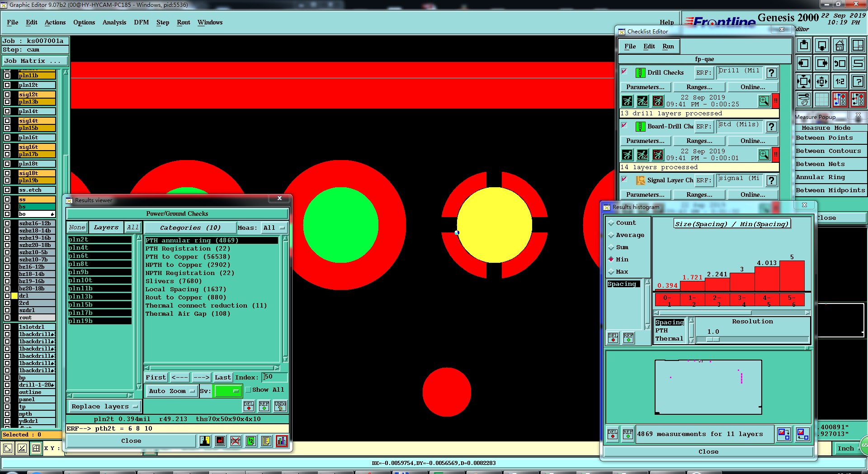This screenshot has width=868, height=474.
Task: Click the 5-6 red histogram bin
Action: [792, 300]
